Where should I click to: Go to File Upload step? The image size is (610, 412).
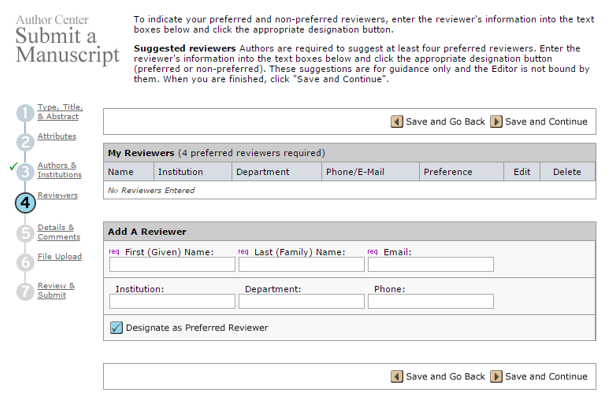pos(58,257)
